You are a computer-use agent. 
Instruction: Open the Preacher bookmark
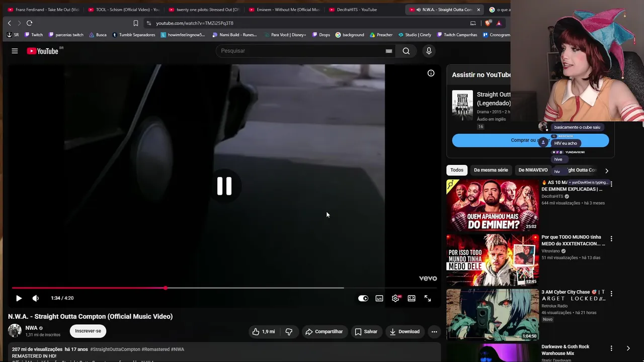pyautogui.click(x=381, y=35)
